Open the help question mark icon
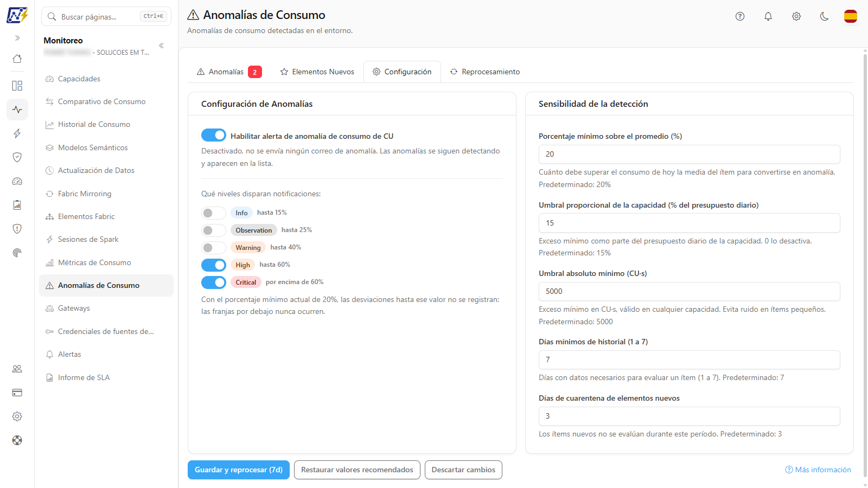Viewport: 868px width, 488px height. [740, 16]
